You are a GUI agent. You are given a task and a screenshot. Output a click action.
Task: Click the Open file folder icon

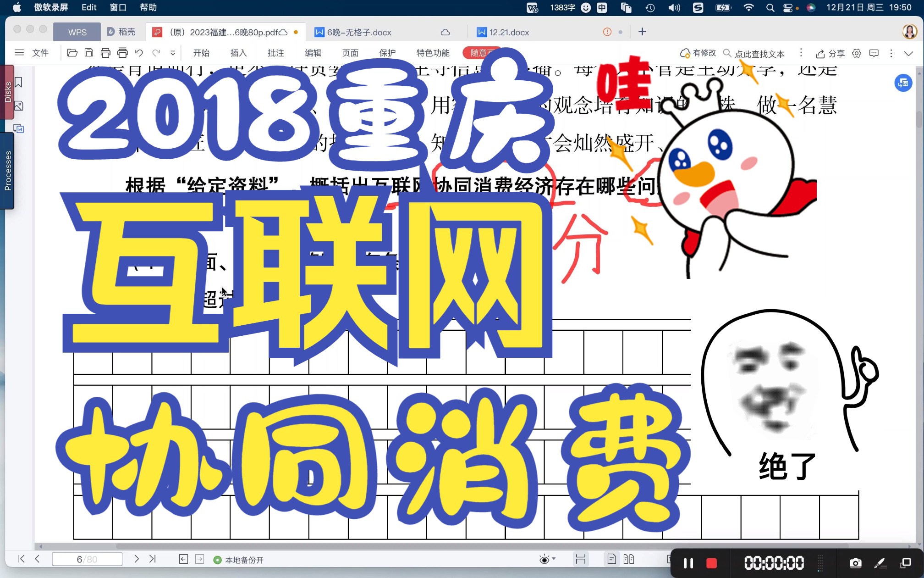pos(72,53)
